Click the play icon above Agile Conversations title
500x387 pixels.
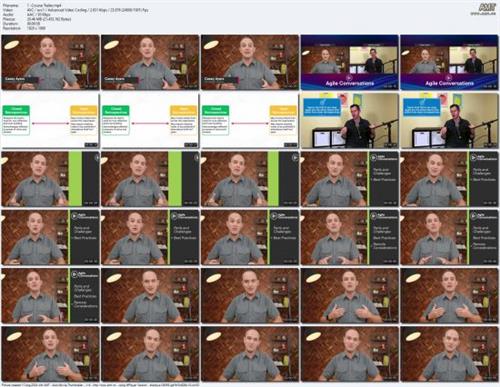pos(349,77)
